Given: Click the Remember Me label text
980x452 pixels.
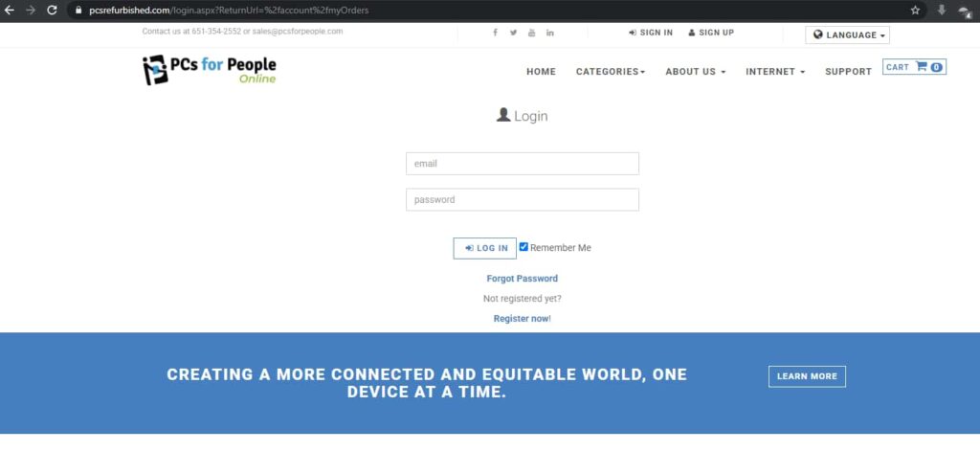Looking at the screenshot, I should tap(561, 248).
